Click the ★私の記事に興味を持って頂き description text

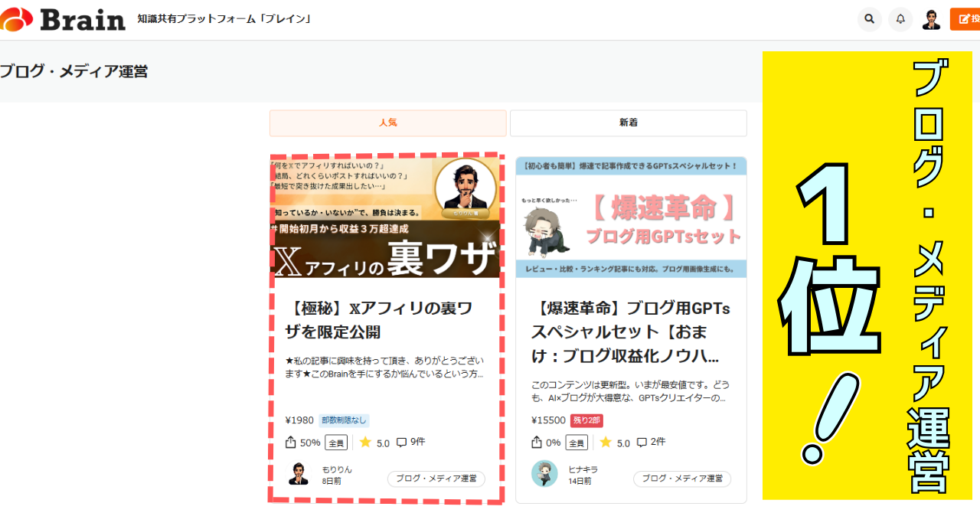pos(384,368)
